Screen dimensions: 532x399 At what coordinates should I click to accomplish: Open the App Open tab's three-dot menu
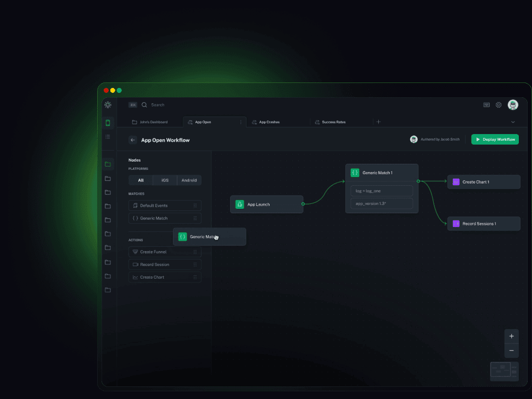pos(241,122)
